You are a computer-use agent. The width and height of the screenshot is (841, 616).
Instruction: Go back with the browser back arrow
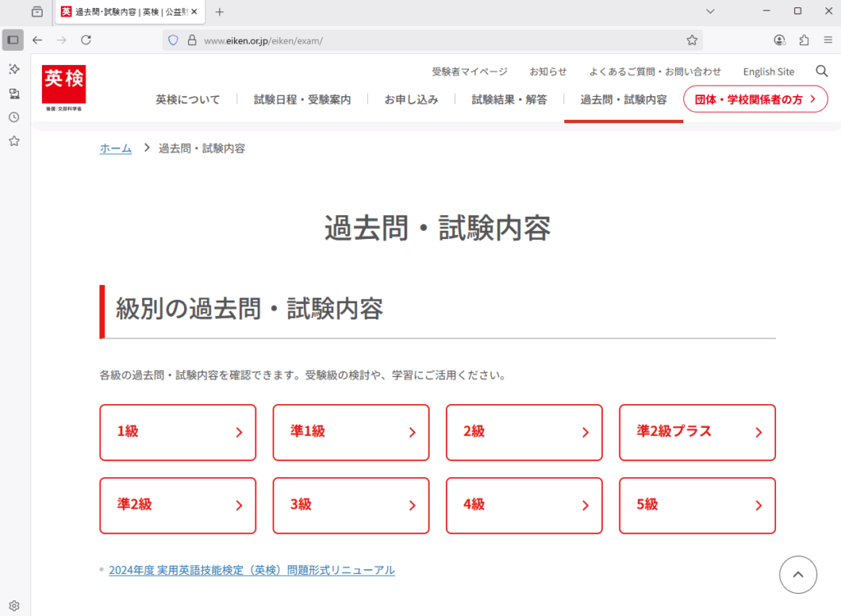[37, 40]
